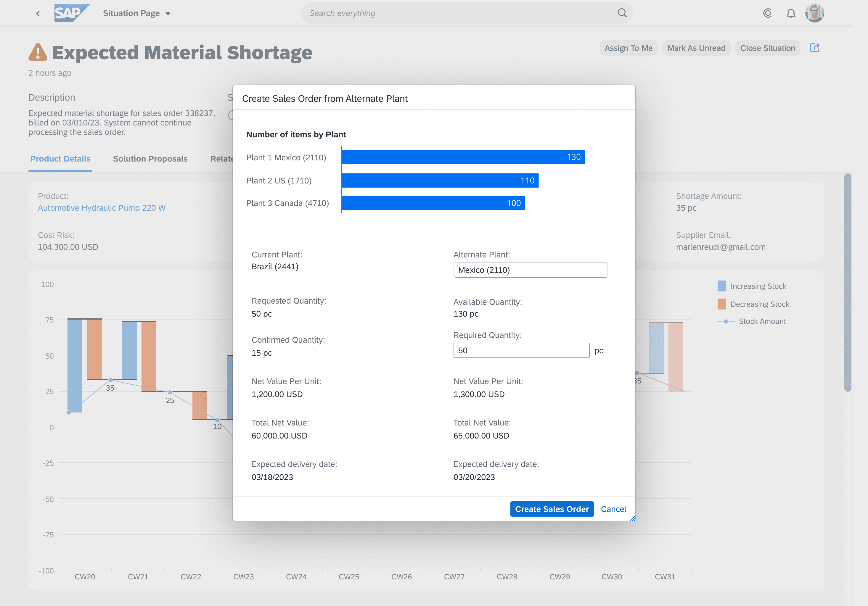Select the Product Details tab
Viewport: 868px width, 606px height.
click(60, 159)
